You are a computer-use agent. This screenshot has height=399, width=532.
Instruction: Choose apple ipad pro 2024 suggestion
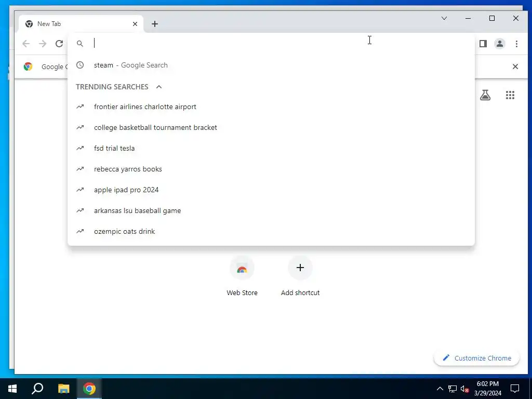tap(271, 190)
